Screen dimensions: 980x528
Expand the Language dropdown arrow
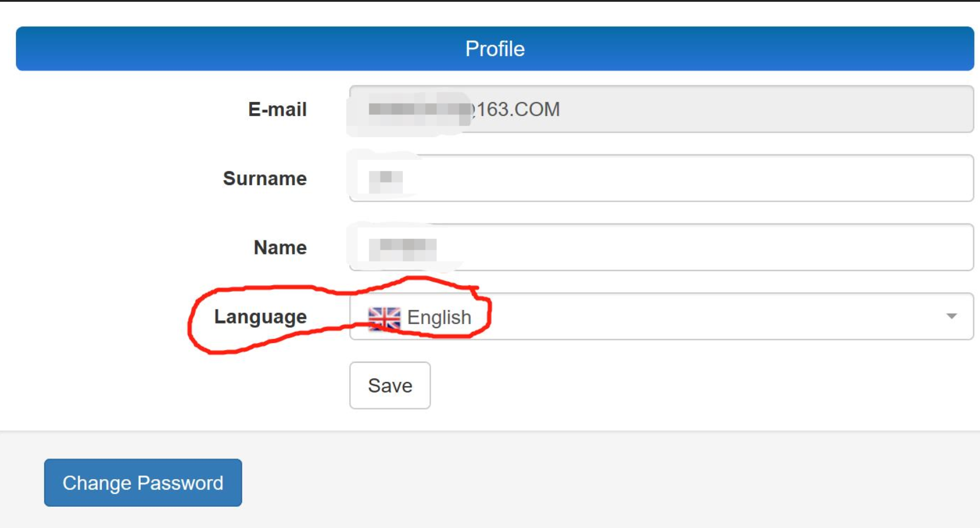[951, 316]
